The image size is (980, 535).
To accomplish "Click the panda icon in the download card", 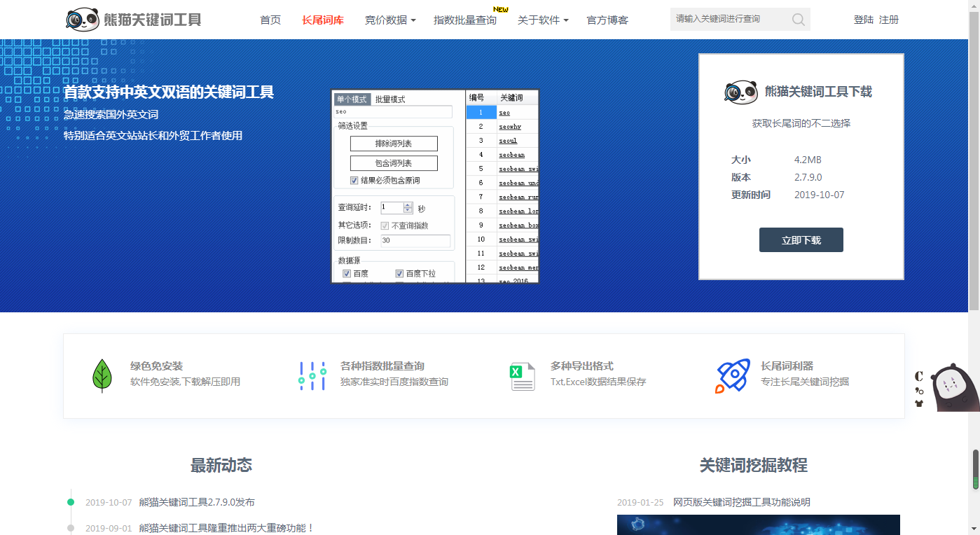I will coord(741,92).
